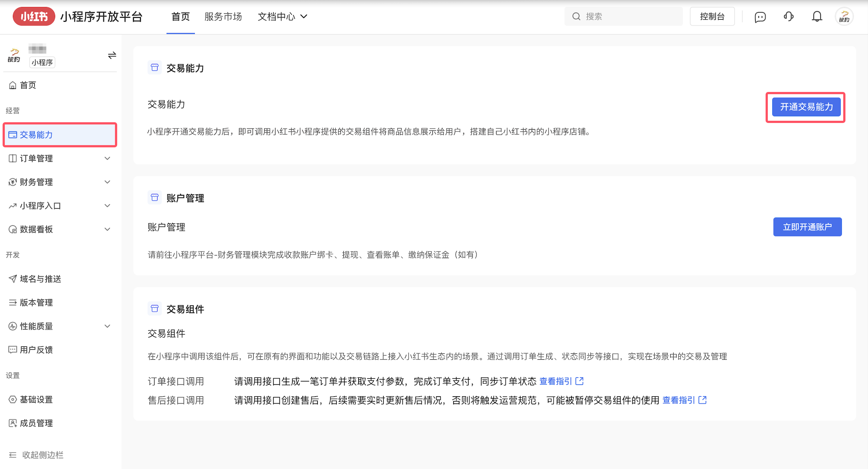Open the message chat bubble icon
Image resolution: width=868 pixels, height=469 pixels.
point(760,16)
